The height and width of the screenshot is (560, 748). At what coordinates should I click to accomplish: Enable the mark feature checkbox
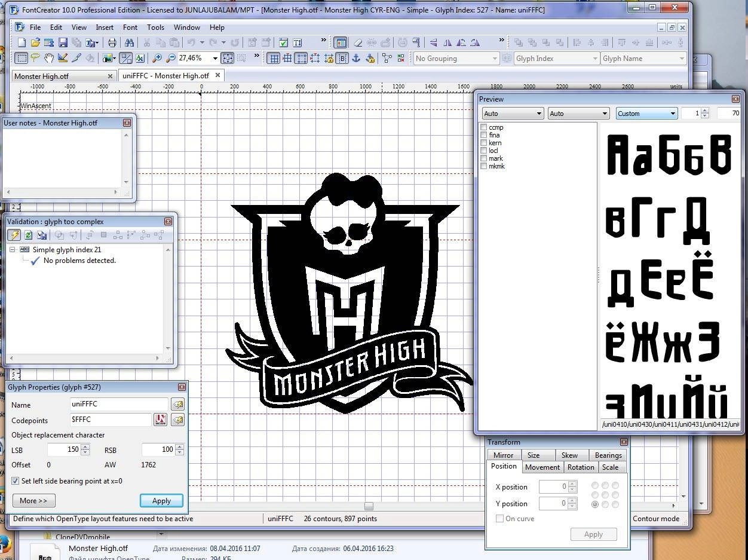tap(484, 158)
